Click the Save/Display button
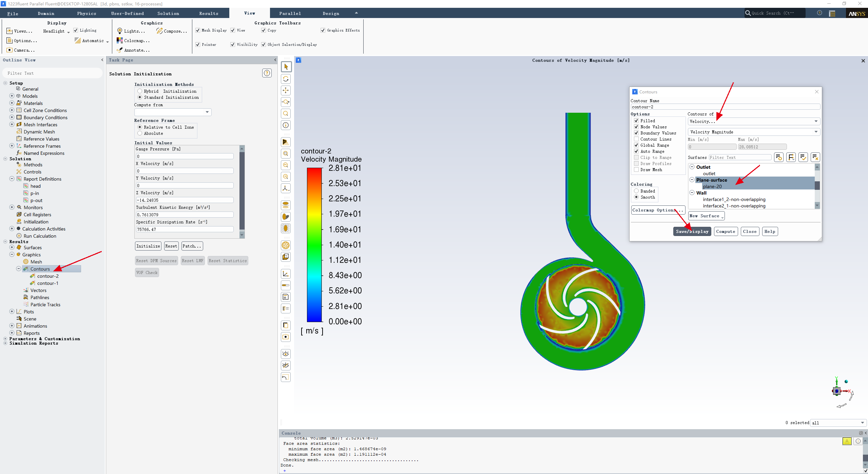This screenshot has width=868, height=474. click(692, 232)
